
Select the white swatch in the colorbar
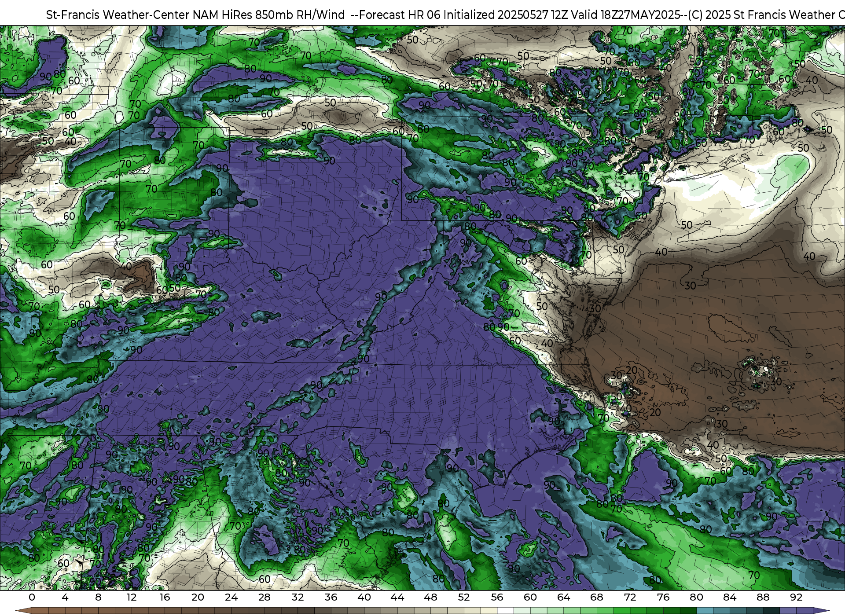pos(506,612)
